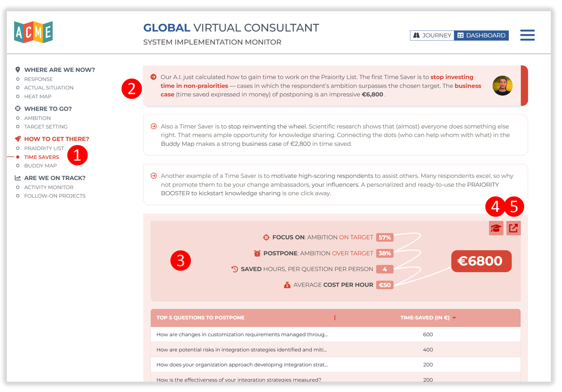This screenshot has width=562, height=392.
Task: Click the consultant avatar photo
Action: coord(502,85)
